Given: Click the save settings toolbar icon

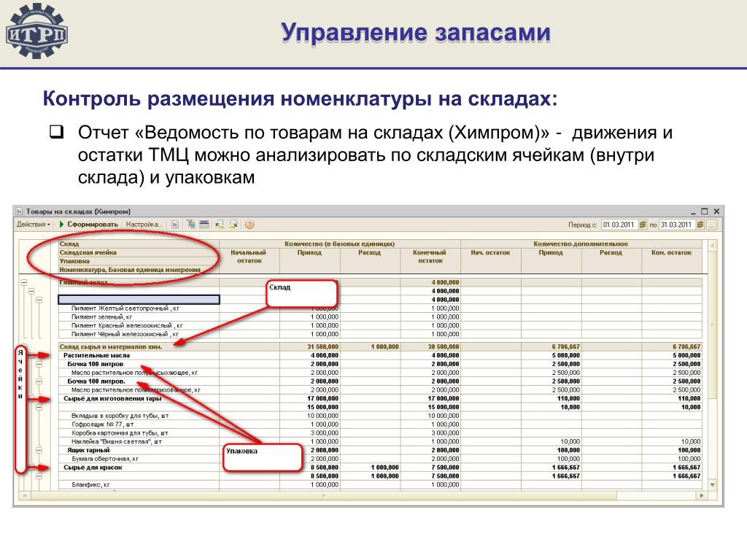Looking at the screenshot, I should pyautogui.click(x=220, y=225).
